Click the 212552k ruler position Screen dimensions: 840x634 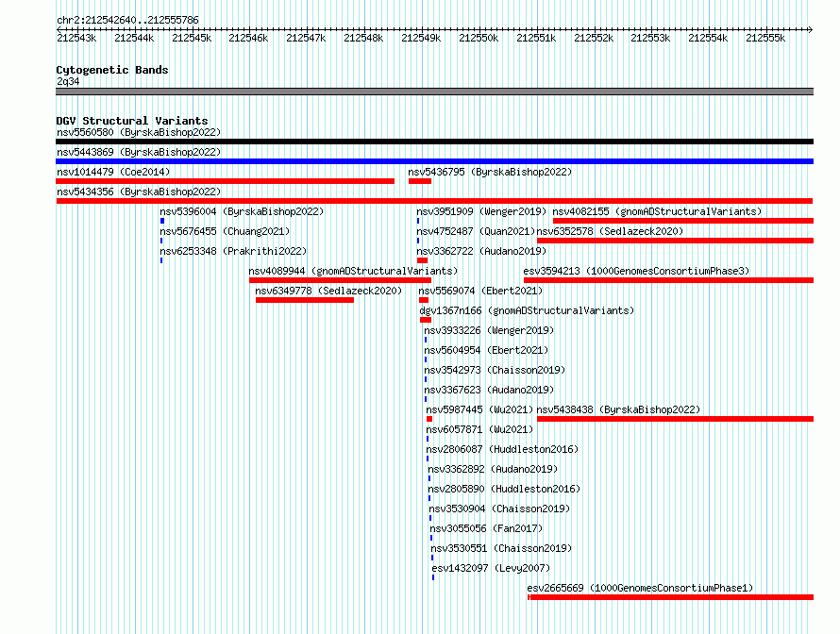pyautogui.click(x=594, y=38)
